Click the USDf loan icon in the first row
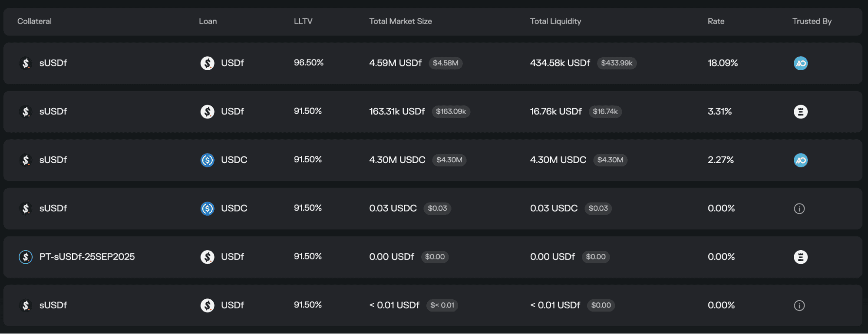Image resolution: width=868 pixels, height=334 pixels. (207, 63)
